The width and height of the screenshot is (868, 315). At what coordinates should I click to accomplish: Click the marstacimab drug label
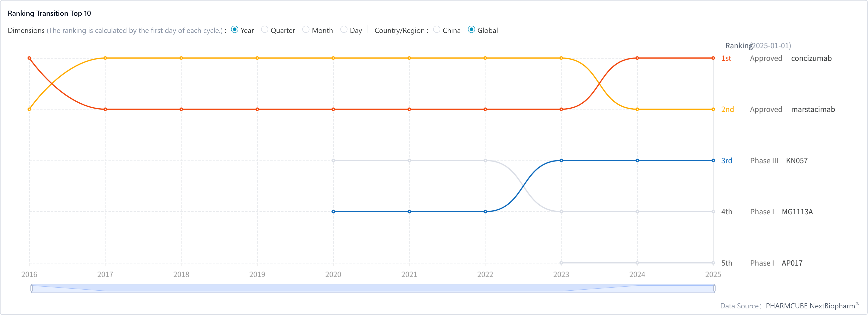pyautogui.click(x=813, y=109)
